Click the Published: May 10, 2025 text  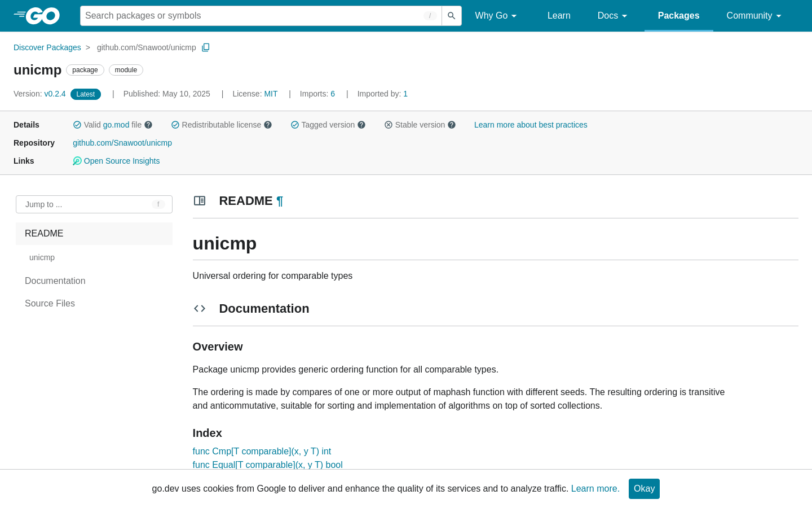click(x=167, y=94)
